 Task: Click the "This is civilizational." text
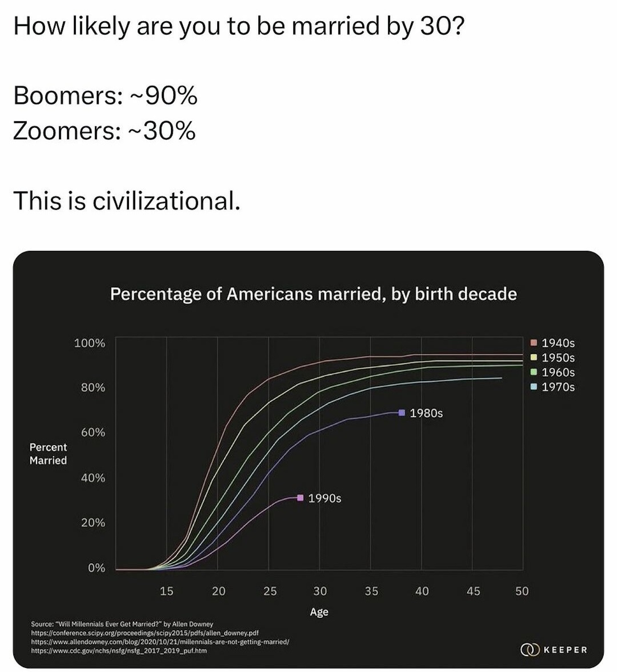pos(126,200)
